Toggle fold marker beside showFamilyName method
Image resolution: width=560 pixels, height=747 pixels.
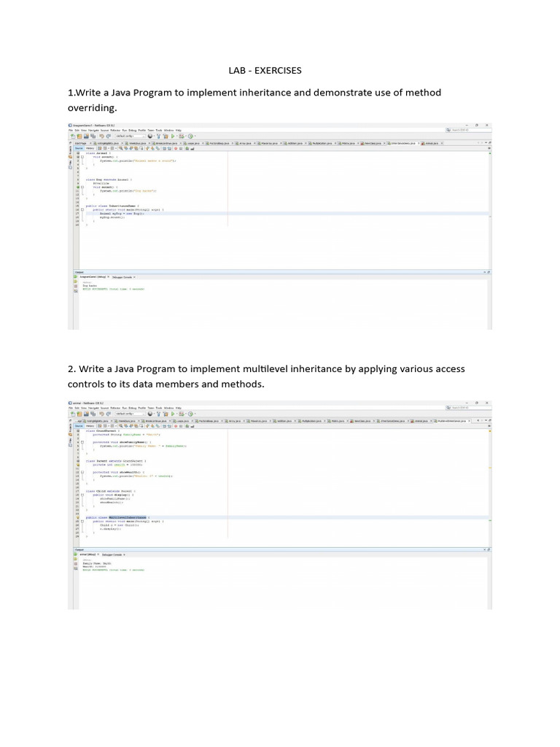click(82, 442)
